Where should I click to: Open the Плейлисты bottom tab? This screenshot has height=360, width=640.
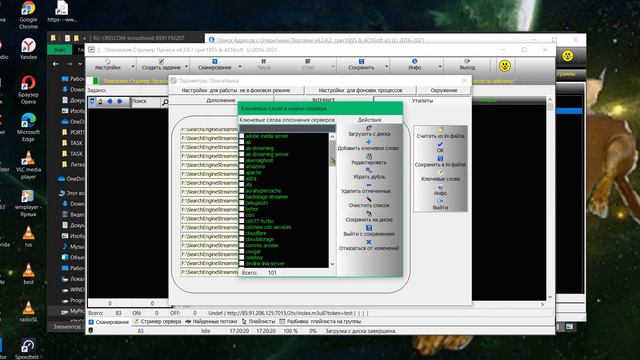[258, 322]
